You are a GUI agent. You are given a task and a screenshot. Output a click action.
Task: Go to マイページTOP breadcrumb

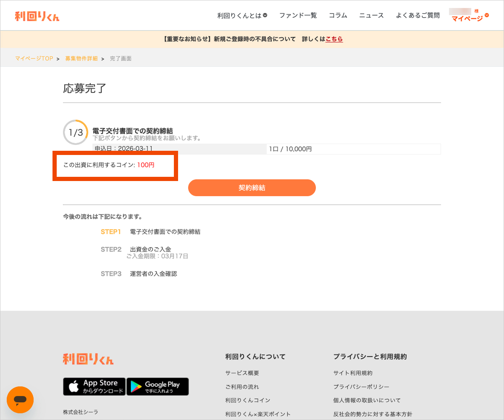click(x=34, y=58)
